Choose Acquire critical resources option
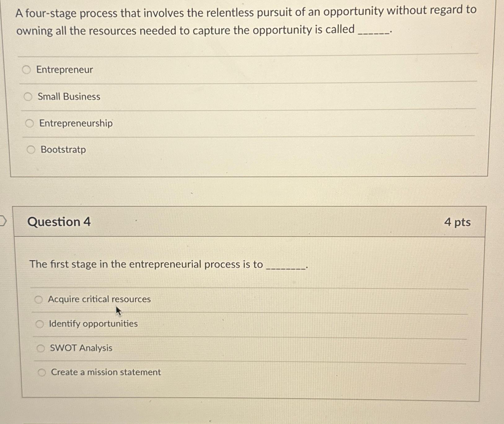Viewport: 504px width, 424px height. coord(39,299)
